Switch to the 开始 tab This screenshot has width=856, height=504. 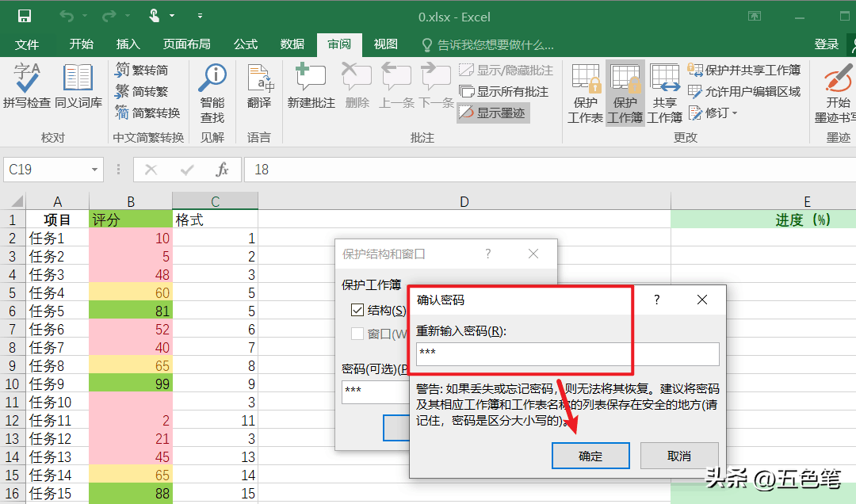pos(82,44)
